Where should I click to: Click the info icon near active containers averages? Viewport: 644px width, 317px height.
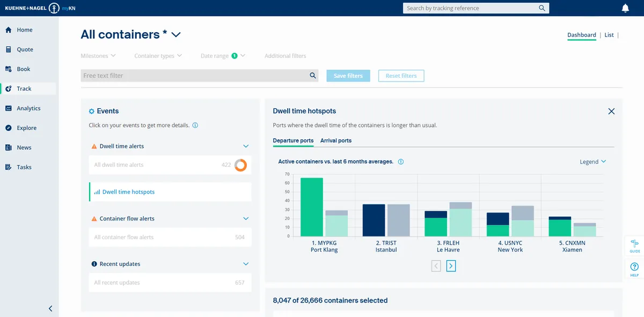tap(400, 161)
